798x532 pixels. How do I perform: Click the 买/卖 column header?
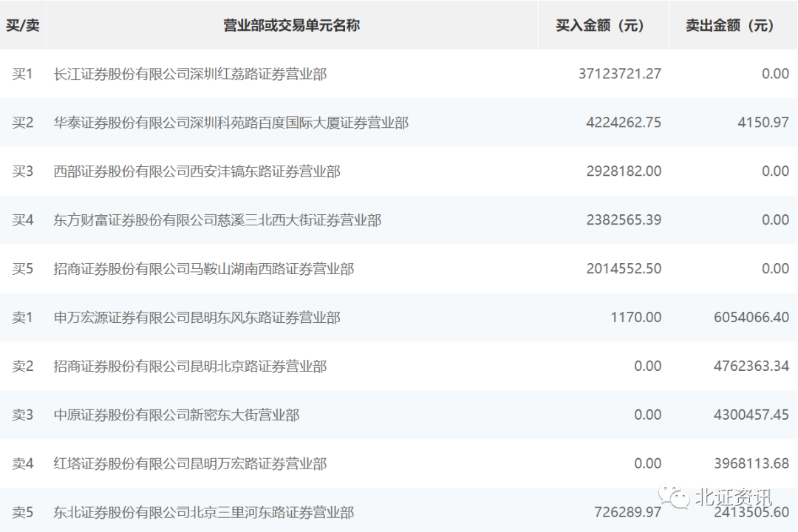[23, 25]
